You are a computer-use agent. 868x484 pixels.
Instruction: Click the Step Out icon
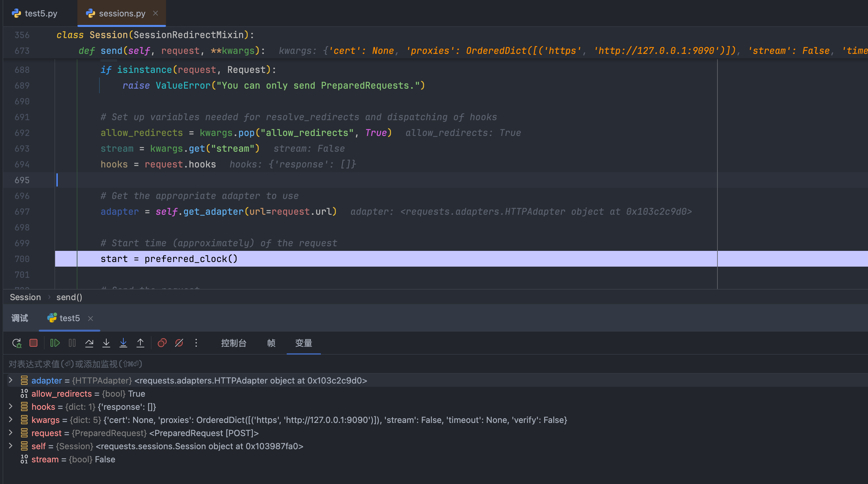pos(140,343)
